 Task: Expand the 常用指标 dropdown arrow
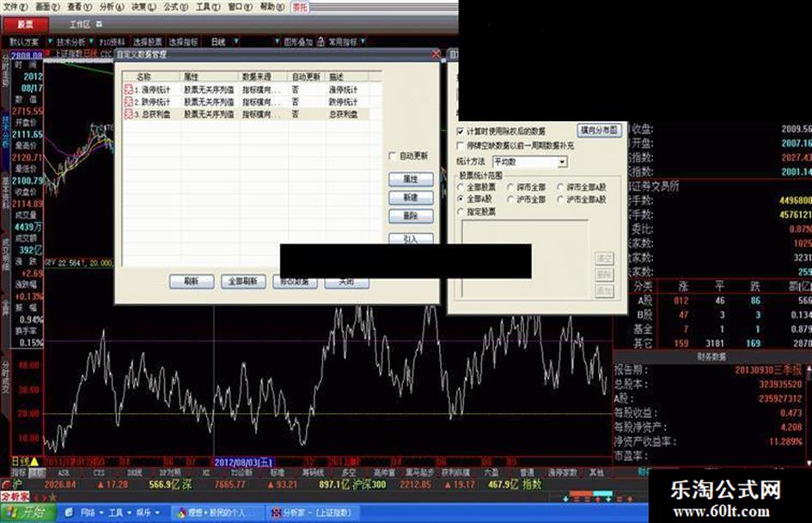pyautogui.click(x=363, y=41)
